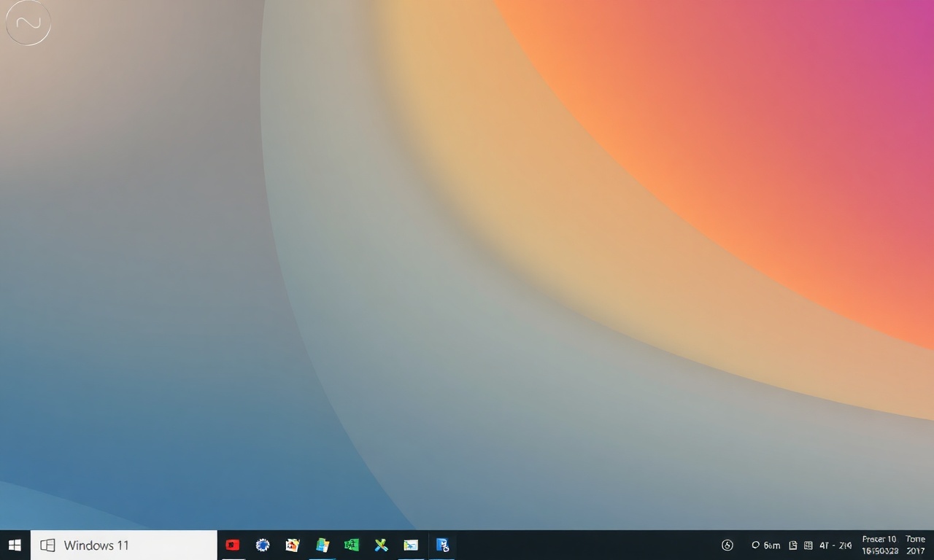Click the grid tray icon before 4T
Image resolution: width=934 pixels, height=560 pixels.
808,545
